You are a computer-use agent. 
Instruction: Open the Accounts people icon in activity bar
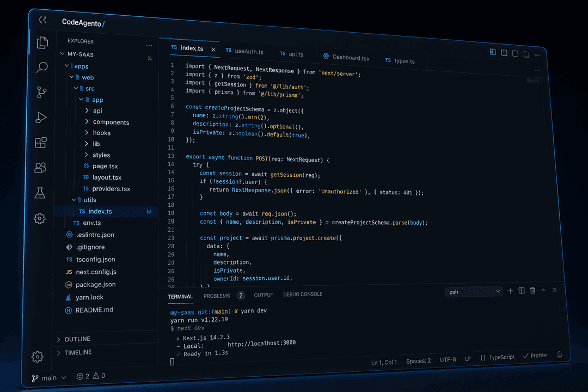pos(40,168)
